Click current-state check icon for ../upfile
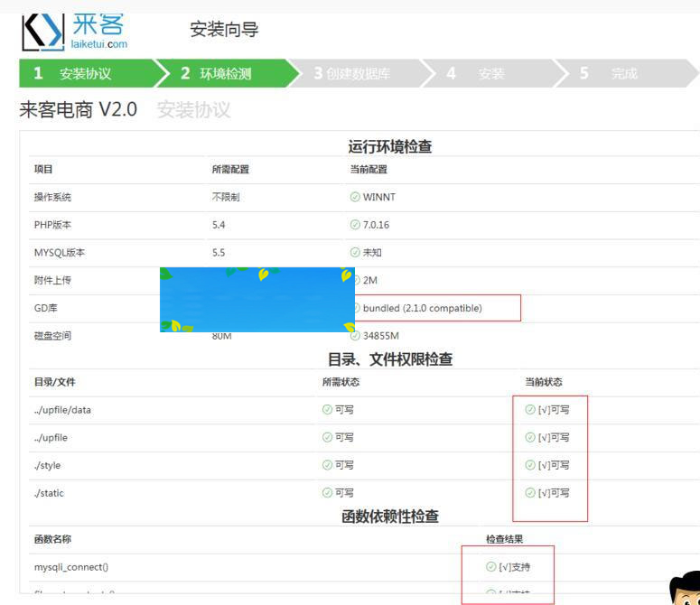 [x=530, y=438]
